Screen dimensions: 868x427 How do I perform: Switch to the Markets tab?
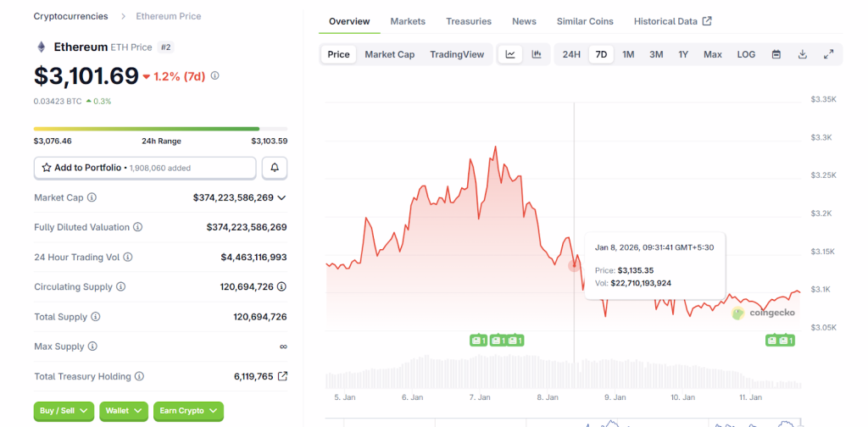pos(408,21)
